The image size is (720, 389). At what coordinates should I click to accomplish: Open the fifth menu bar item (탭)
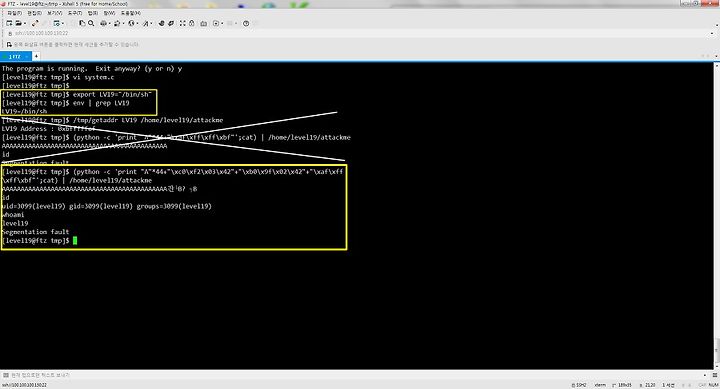click(92, 13)
